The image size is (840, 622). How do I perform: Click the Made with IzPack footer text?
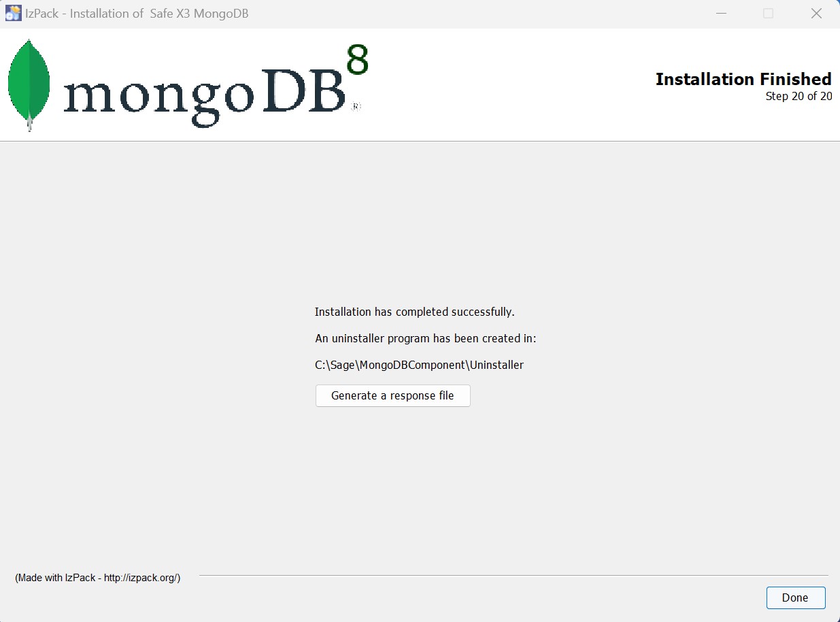tap(97, 578)
